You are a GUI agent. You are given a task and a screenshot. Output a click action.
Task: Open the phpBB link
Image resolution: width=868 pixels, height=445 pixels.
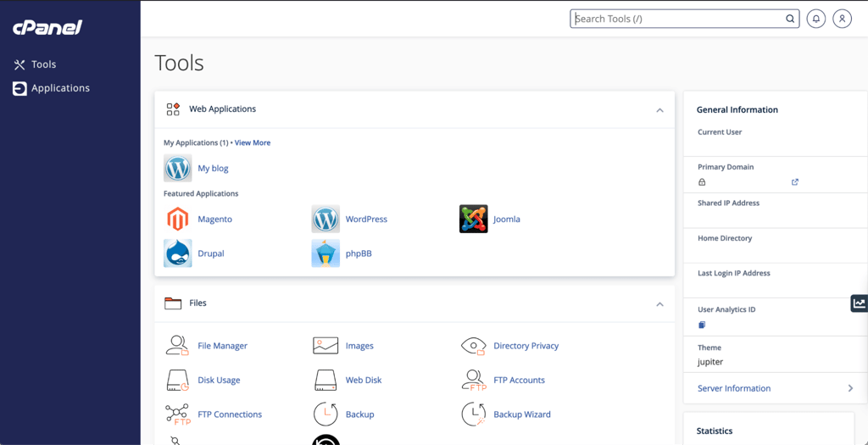pyautogui.click(x=359, y=253)
